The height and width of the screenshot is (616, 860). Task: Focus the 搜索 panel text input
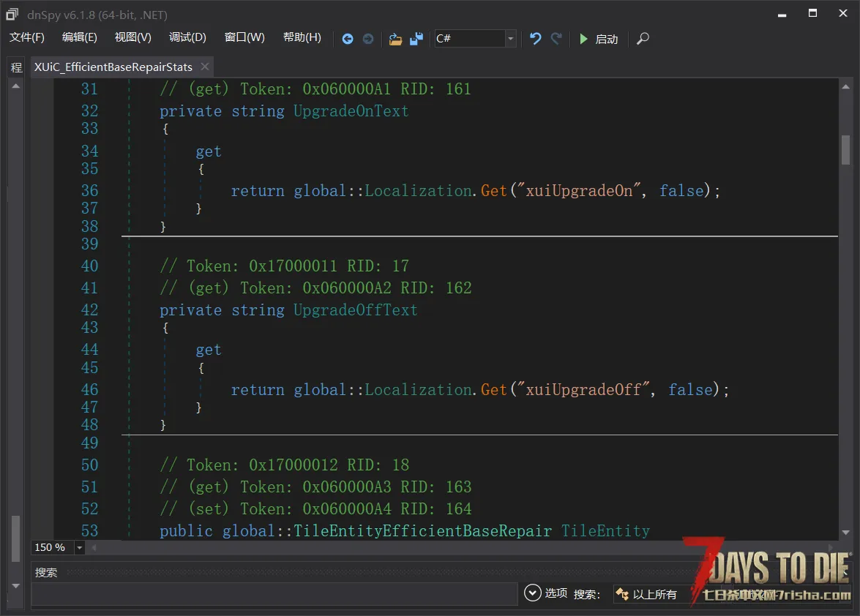pyautogui.click(x=274, y=593)
